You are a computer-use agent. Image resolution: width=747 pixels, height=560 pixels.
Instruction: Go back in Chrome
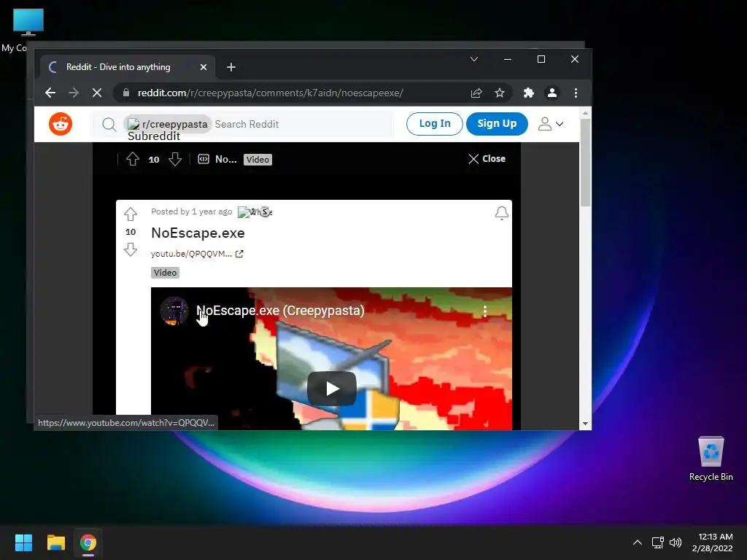pos(50,93)
